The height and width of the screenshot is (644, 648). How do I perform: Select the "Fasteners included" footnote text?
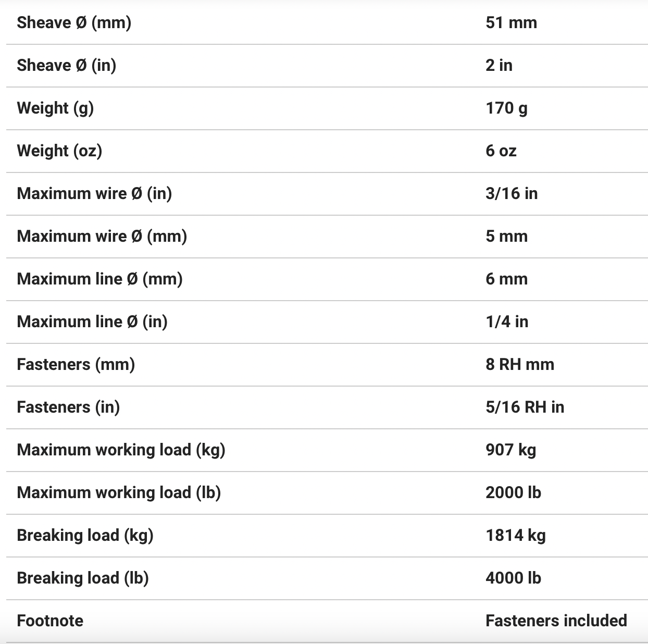(556, 621)
